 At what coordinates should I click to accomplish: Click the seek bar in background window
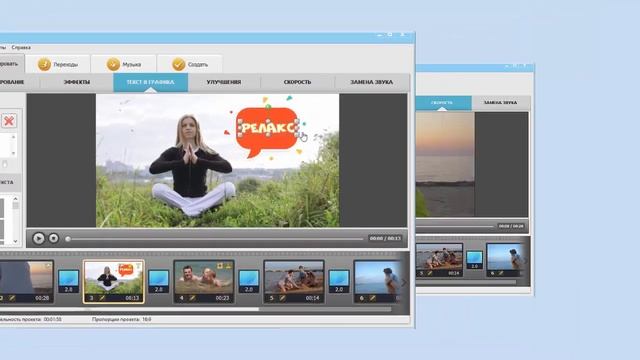[x=454, y=226]
